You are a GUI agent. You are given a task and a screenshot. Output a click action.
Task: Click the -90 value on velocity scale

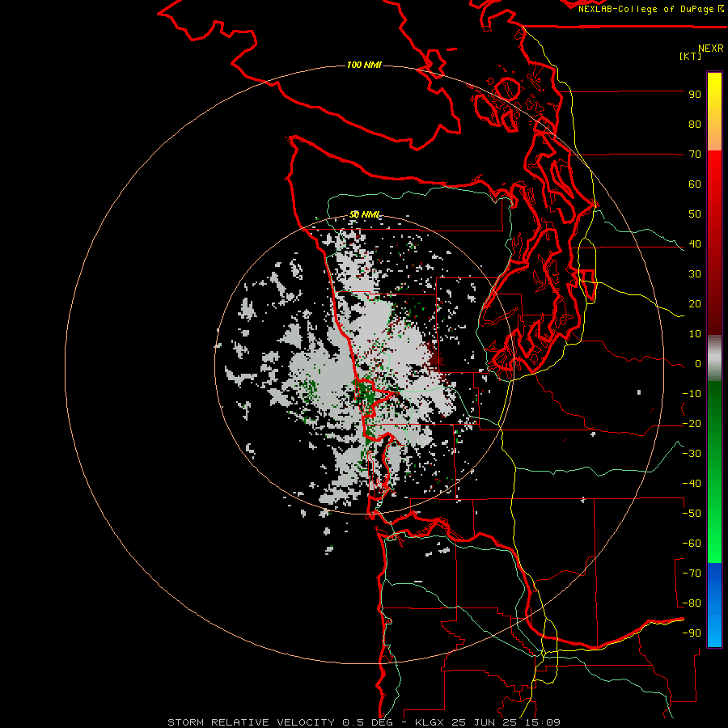click(x=692, y=633)
